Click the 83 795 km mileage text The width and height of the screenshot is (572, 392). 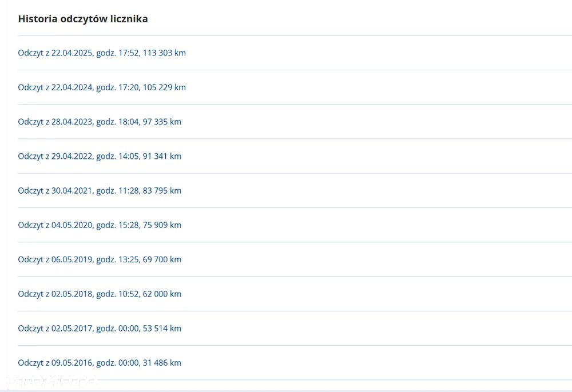(x=162, y=190)
